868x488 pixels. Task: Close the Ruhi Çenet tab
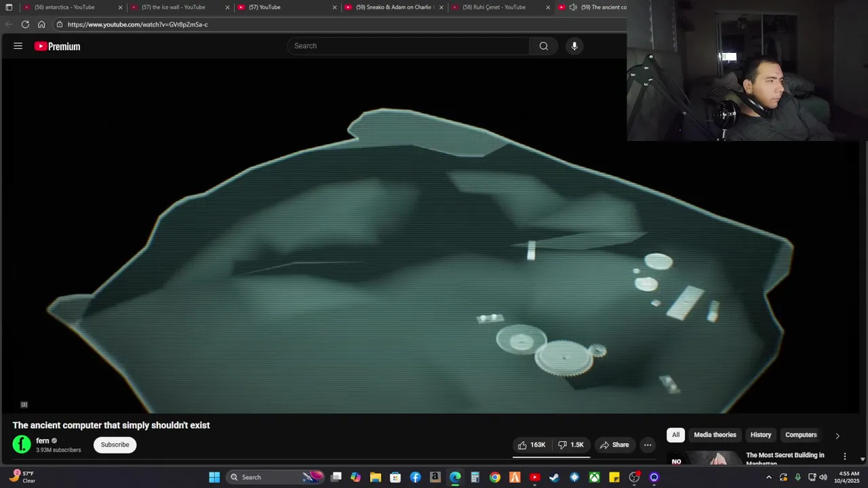(548, 7)
